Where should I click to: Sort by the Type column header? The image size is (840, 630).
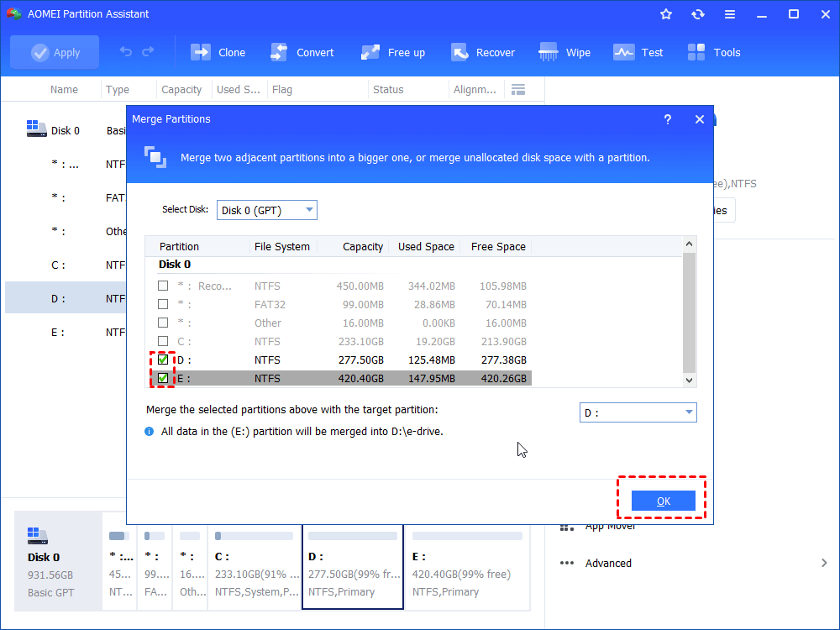[x=118, y=90]
